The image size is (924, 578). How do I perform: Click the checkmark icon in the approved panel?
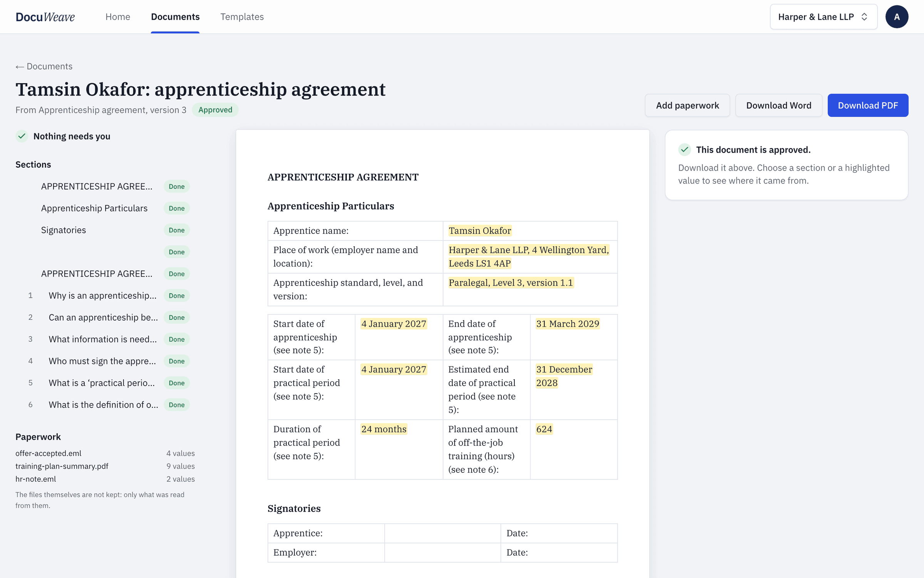click(685, 150)
